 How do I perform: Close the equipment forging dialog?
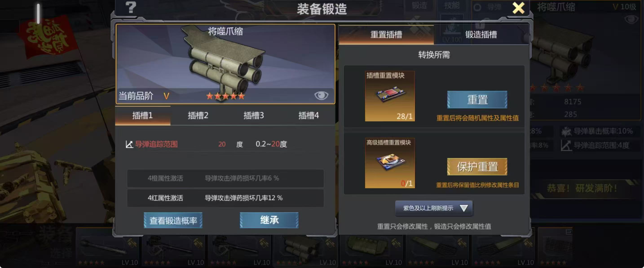click(x=518, y=8)
